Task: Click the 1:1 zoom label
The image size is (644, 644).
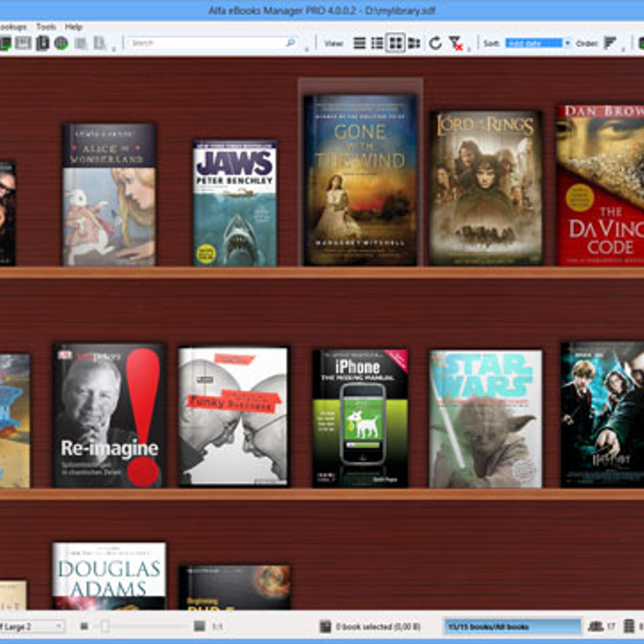Action: (x=217, y=627)
